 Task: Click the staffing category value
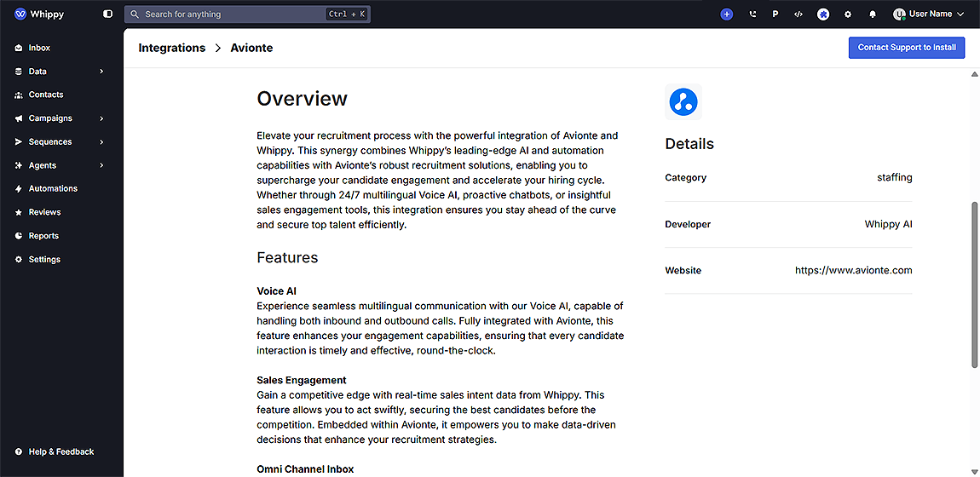[x=895, y=178]
